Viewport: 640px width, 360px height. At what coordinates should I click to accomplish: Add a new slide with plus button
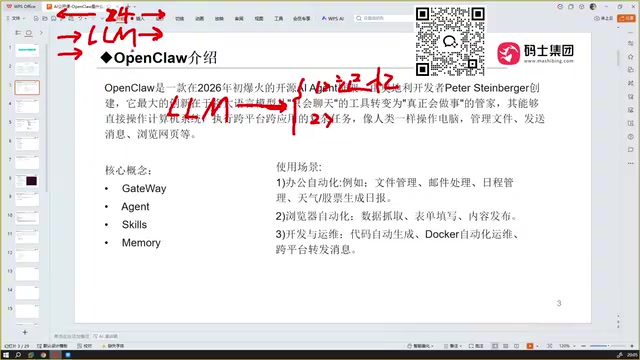pyautogui.click(x=25, y=333)
